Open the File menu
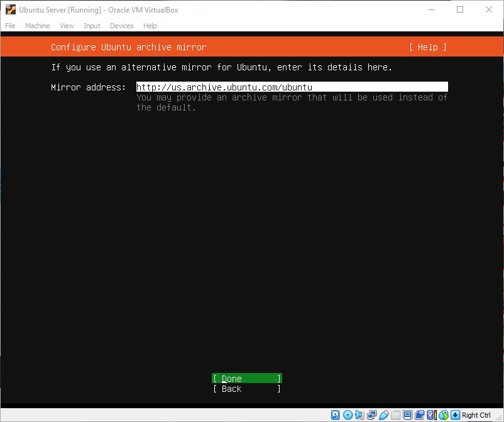The height and width of the screenshot is (422, 504). click(x=10, y=26)
